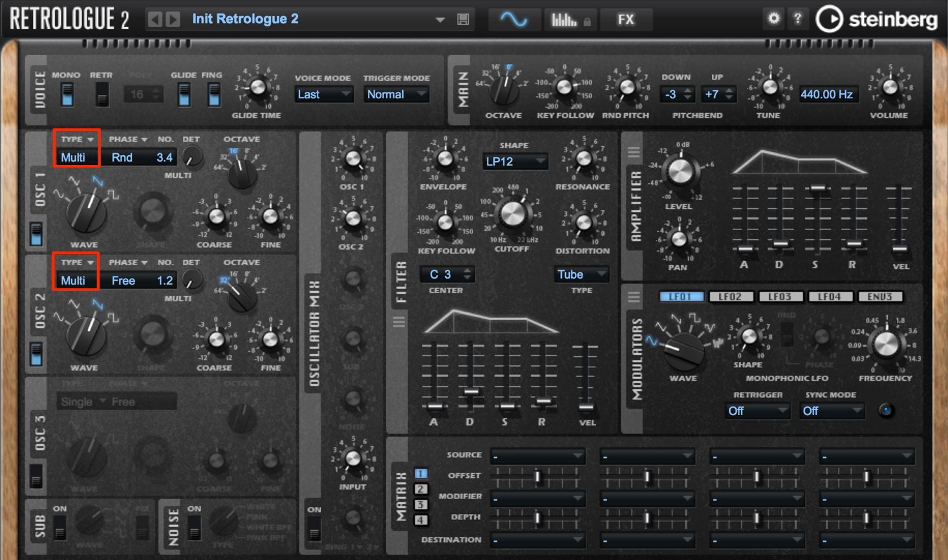Load next preset with right arrow
Image resolution: width=948 pixels, height=560 pixels.
173,19
